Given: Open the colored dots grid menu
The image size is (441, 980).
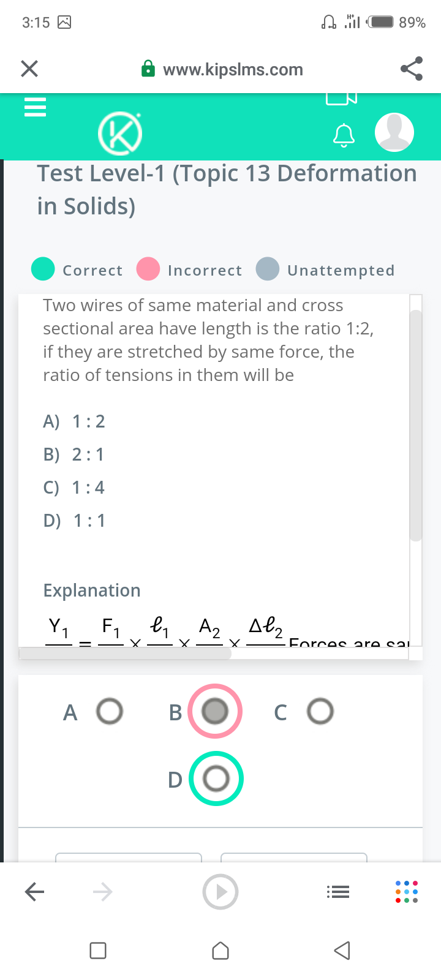Looking at the screenshot, I should coord(407,892).
